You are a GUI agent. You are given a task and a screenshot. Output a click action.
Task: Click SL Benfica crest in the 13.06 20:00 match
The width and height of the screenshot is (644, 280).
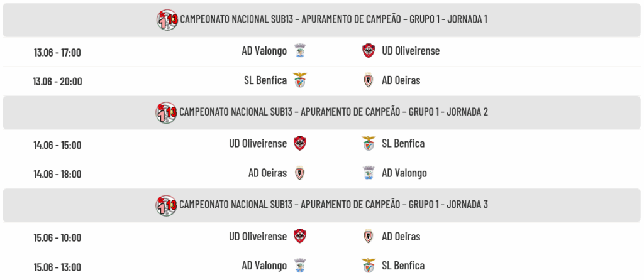300,80
